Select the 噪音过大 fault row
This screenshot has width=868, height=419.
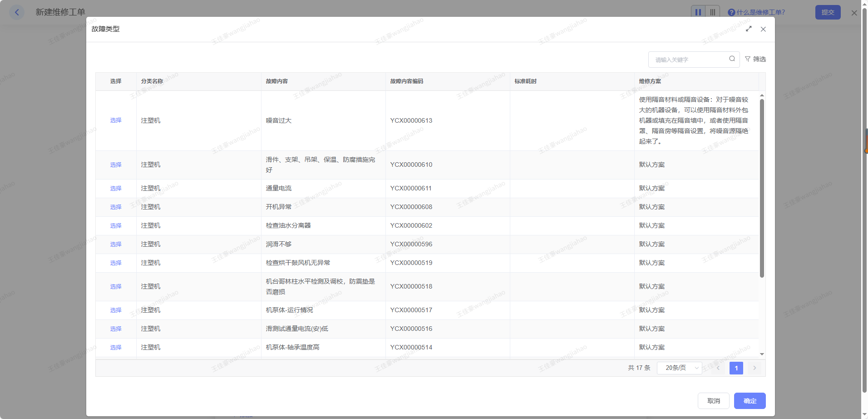click(x=116, y=120)
